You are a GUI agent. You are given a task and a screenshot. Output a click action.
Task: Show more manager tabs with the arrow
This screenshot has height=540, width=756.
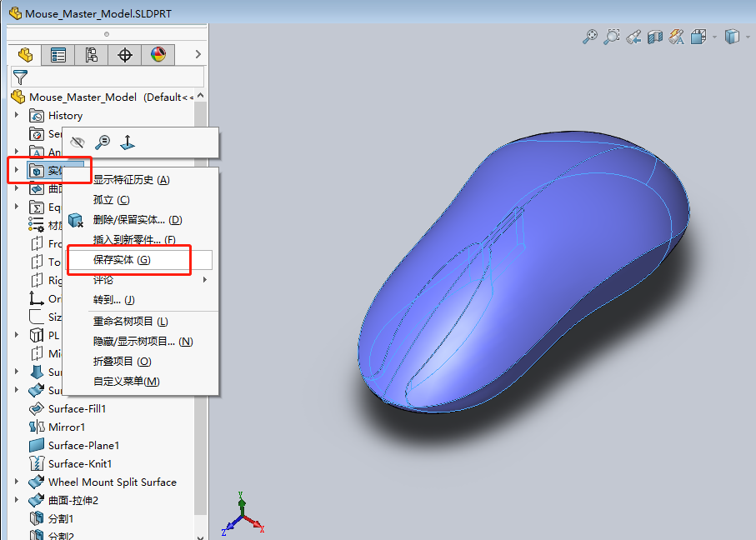198,54
